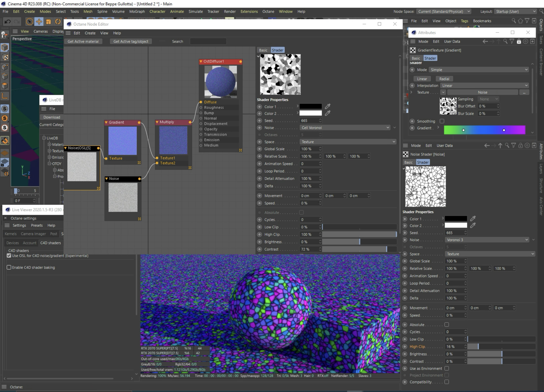Click the lock icon in Attributes panel
The image size is (544, 392).
(x=519, y=41)
